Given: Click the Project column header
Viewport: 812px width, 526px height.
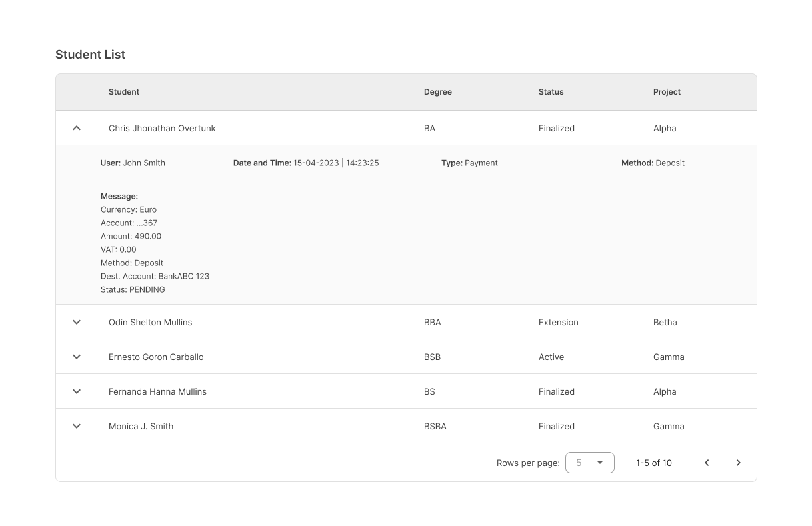Looking at the screenshot, I should 667,92.
